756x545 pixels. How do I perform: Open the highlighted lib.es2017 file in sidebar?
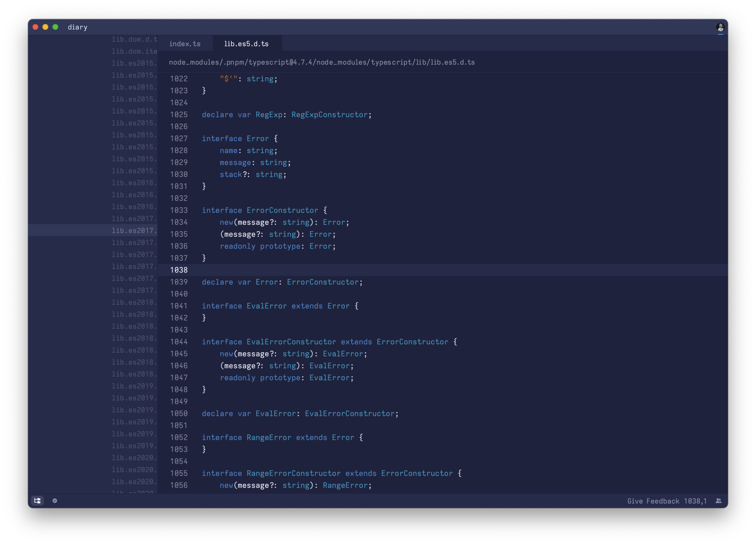(134, 231)
